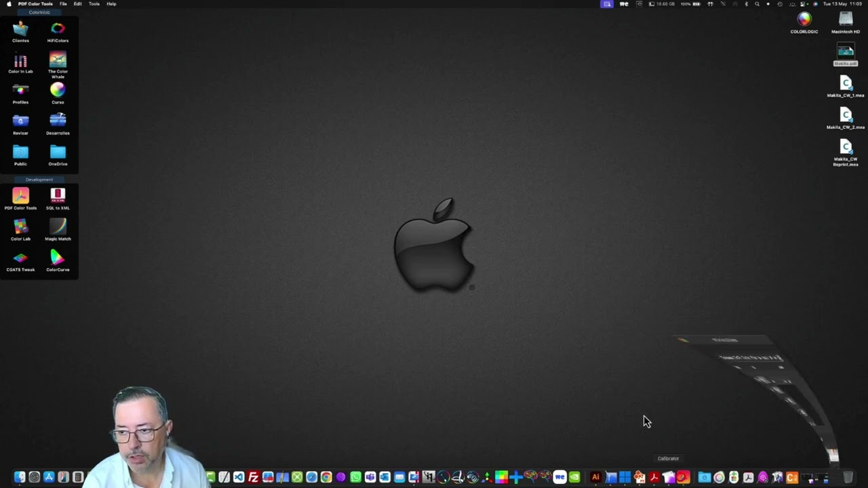Open the blue folder stack in Dock
This screenshot has width=868, height=488.
click(x=704, y=477)
